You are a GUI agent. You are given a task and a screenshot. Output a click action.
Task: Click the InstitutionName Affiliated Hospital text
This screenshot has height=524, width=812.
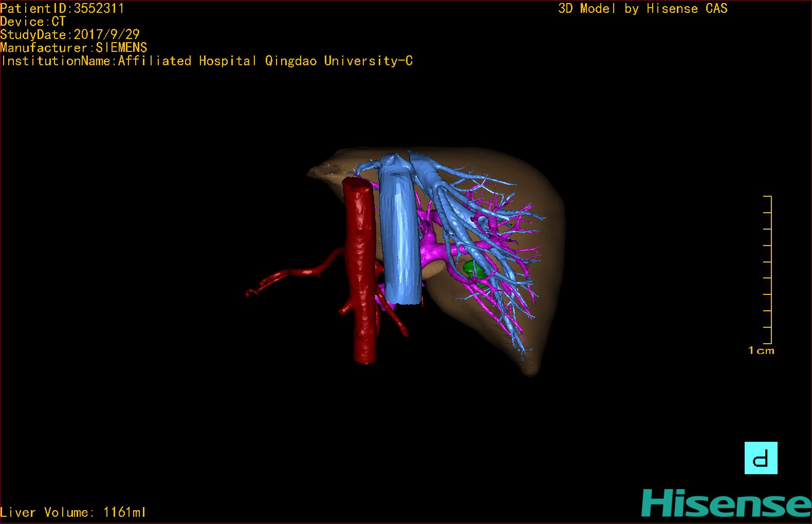click(207, 61)
